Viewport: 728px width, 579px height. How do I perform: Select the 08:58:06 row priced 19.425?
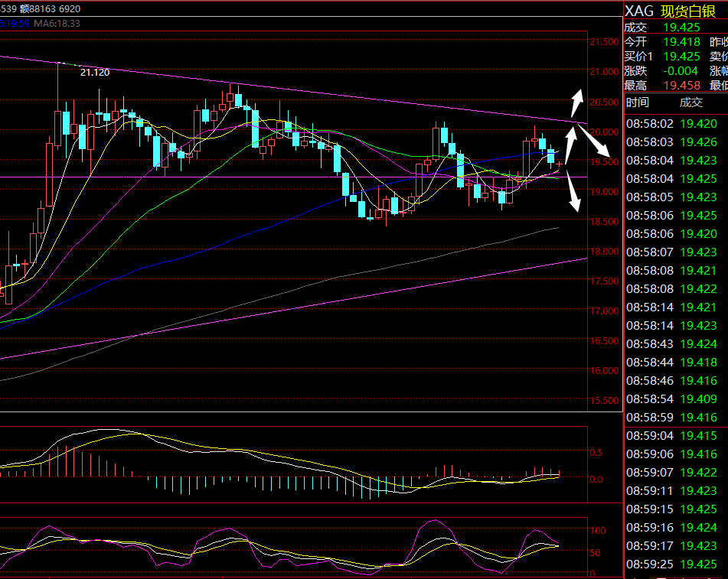point(671,216)
